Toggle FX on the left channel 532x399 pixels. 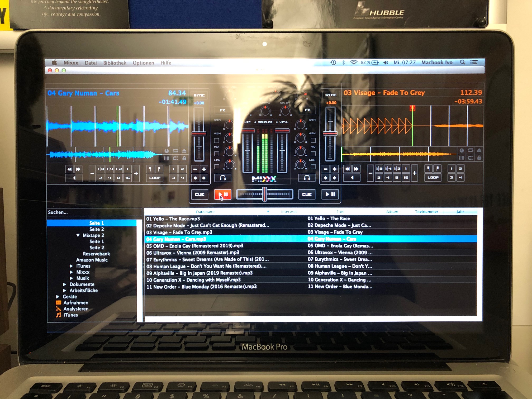(x=222, y=110)
